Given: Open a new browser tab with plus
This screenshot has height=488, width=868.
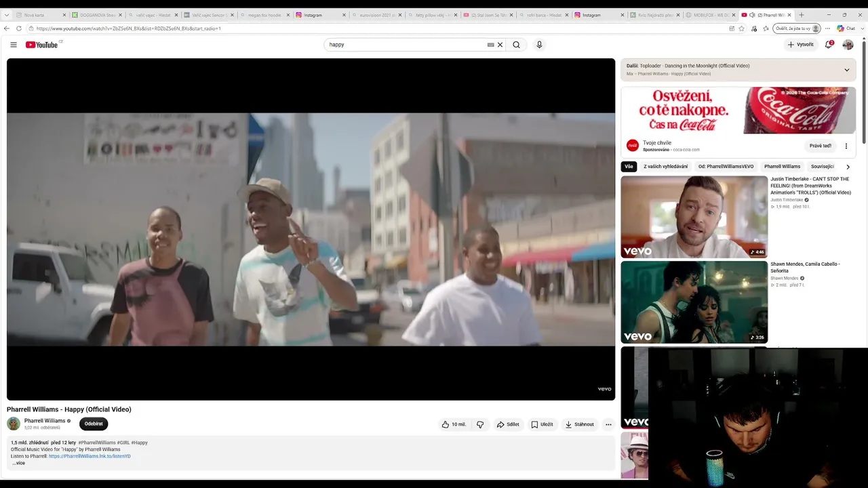Looking at the screenshot, I should point(802,15).
